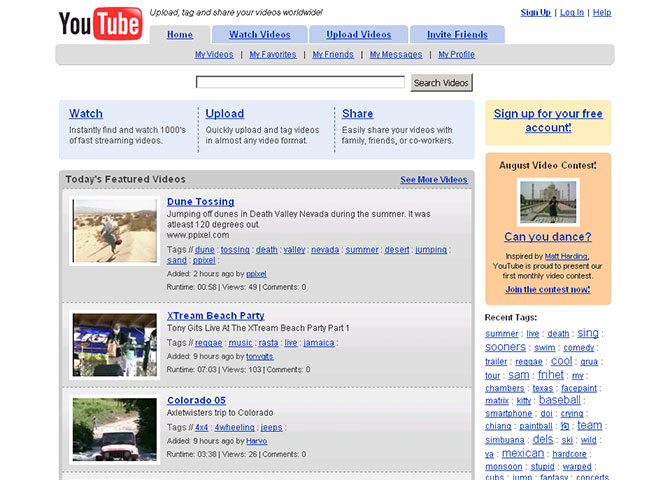This screenshot has height=480, width=670.
Task: Click the Can you dance? link
Action: pyautogui.click(x=548, y=237)
